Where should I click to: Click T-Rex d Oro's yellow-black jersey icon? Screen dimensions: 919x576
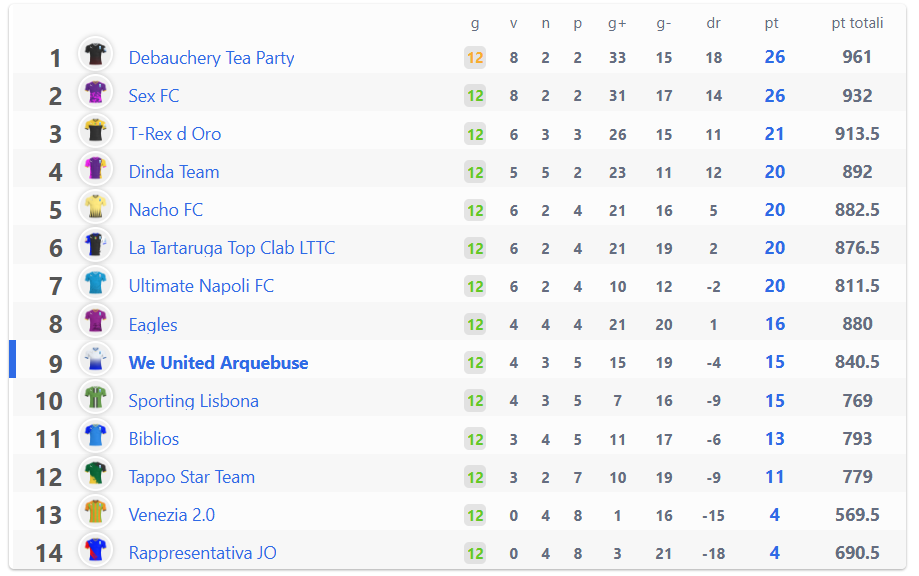click(x=95, y=131)
